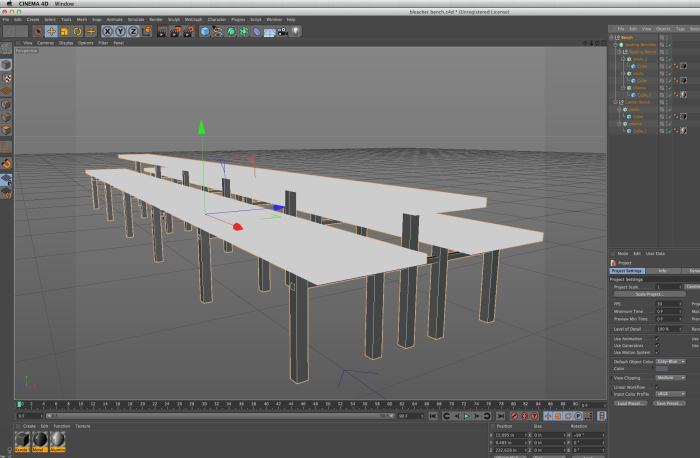
Task: Expand the View Clipping disclosure arrow
Action: (x=612, y=378)
